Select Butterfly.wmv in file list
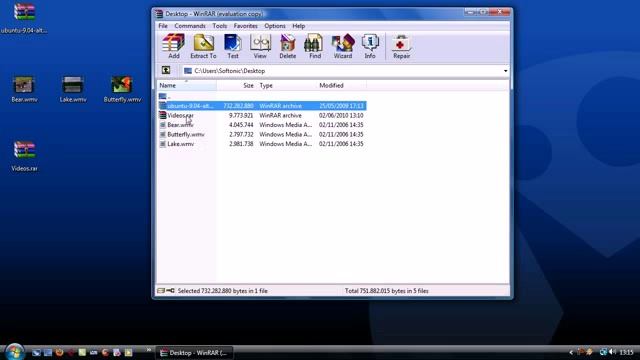Viewport: 640px width, 360px height. [186, 134]
